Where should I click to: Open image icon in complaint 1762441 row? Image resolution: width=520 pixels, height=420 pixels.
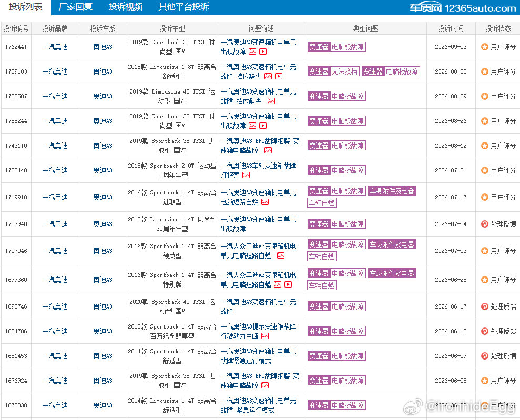[252, 52]
